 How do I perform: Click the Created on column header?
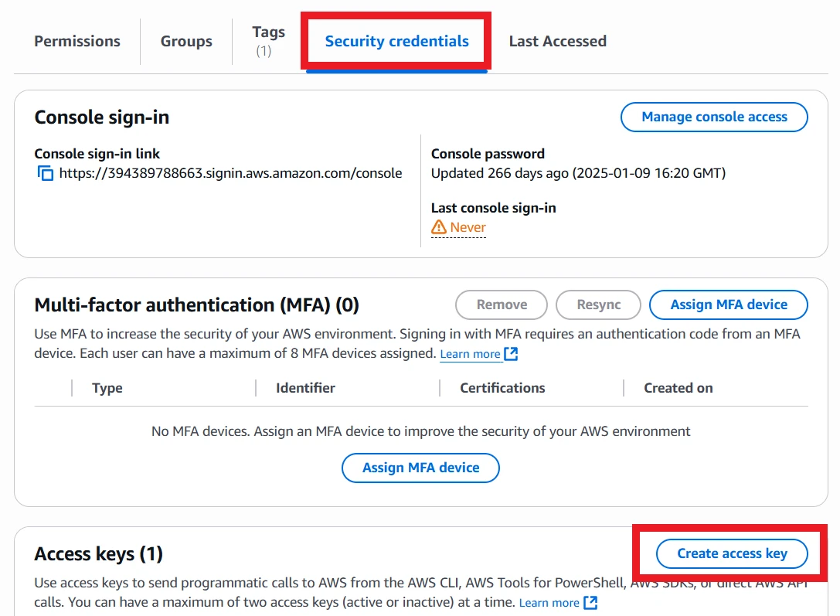(x=678, y=388)
